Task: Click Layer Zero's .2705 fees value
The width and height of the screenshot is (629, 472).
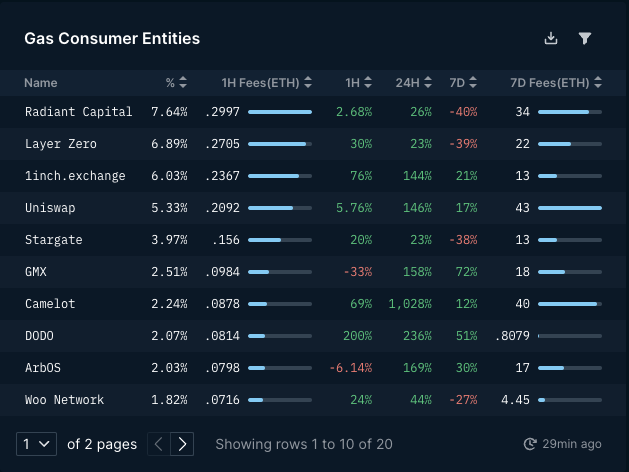Action: tap(222, 144)
